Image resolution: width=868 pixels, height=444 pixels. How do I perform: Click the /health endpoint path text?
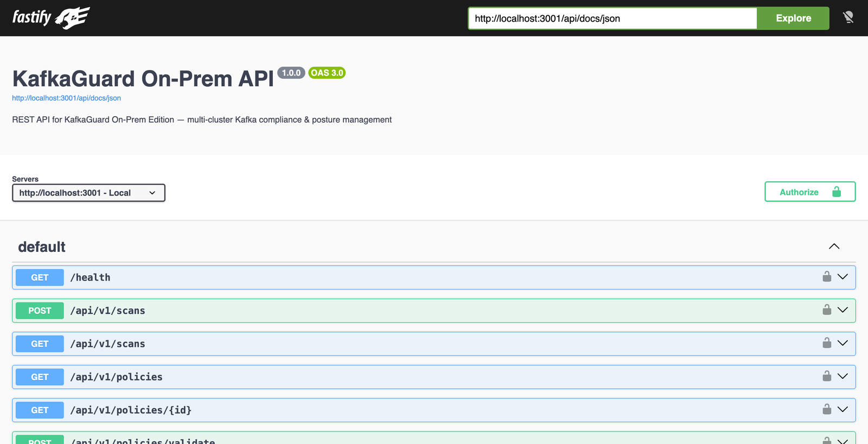pyautogui.click(x=90, y=277)
